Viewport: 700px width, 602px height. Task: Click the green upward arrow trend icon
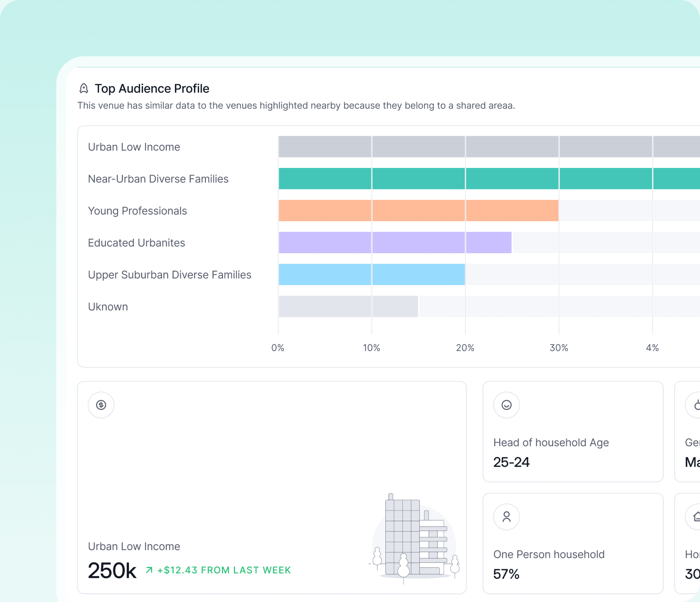tap(149, 570)
